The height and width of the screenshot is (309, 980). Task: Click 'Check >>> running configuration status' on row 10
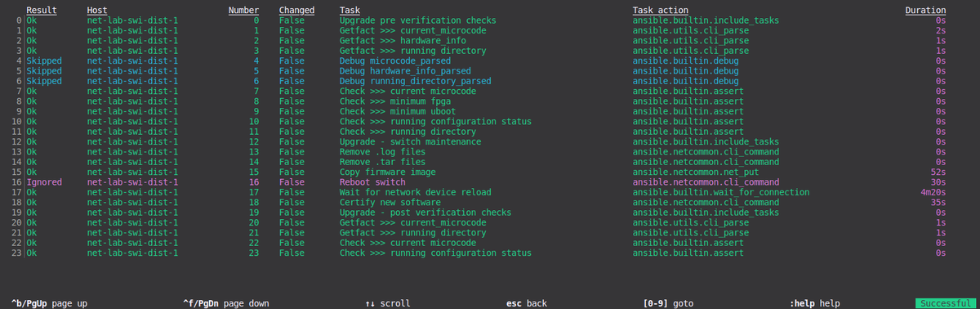pyautogui.click(x=435, y=121)
